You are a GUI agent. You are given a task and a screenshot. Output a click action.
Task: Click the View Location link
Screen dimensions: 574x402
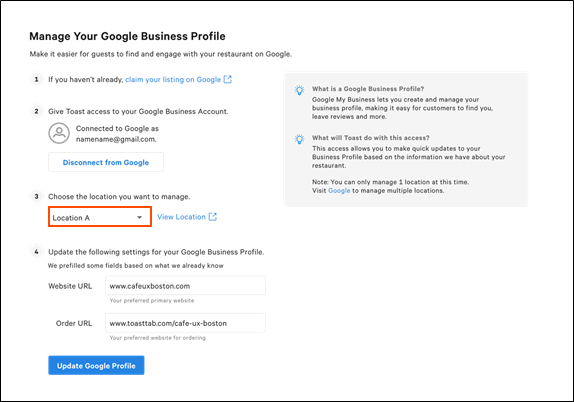(x=181, y=217)
